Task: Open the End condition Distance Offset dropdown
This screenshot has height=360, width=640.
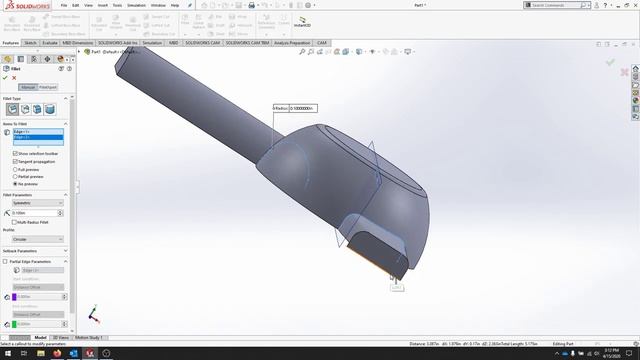Action: (38, 315)
